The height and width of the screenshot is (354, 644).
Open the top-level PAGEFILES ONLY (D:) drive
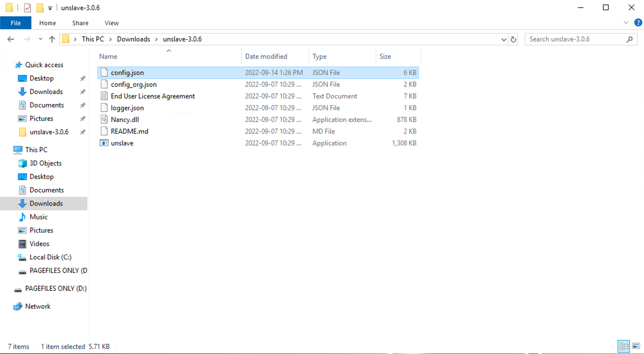coord(55,289)
